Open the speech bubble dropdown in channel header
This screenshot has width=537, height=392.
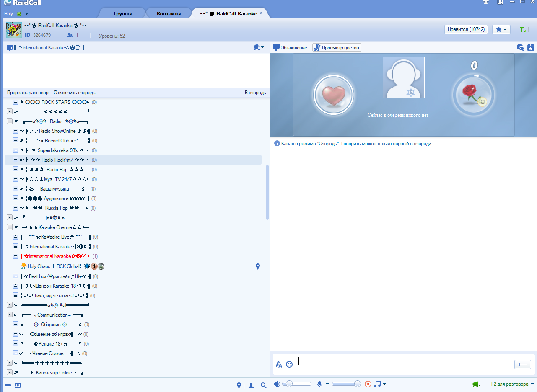point(259,48)
